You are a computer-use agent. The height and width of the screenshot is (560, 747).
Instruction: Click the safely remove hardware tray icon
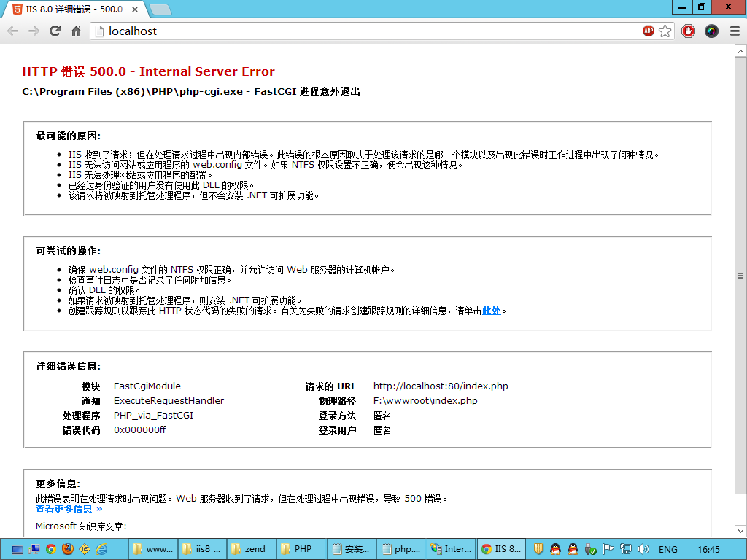(591, 550)
